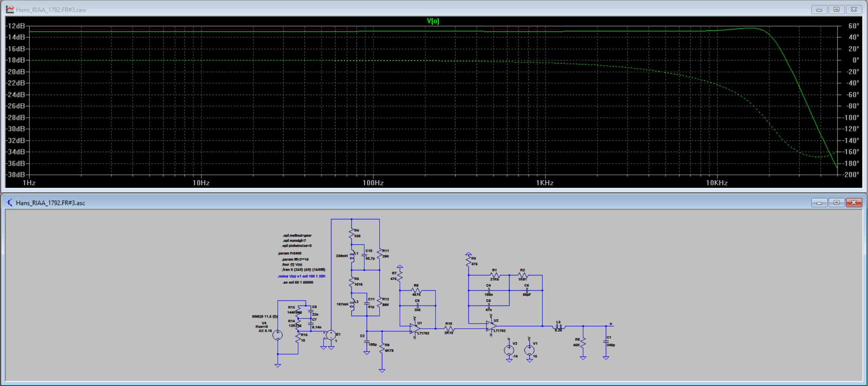
Task: Click the blue ;noise V(o) comment line
Action: point(301,276)
